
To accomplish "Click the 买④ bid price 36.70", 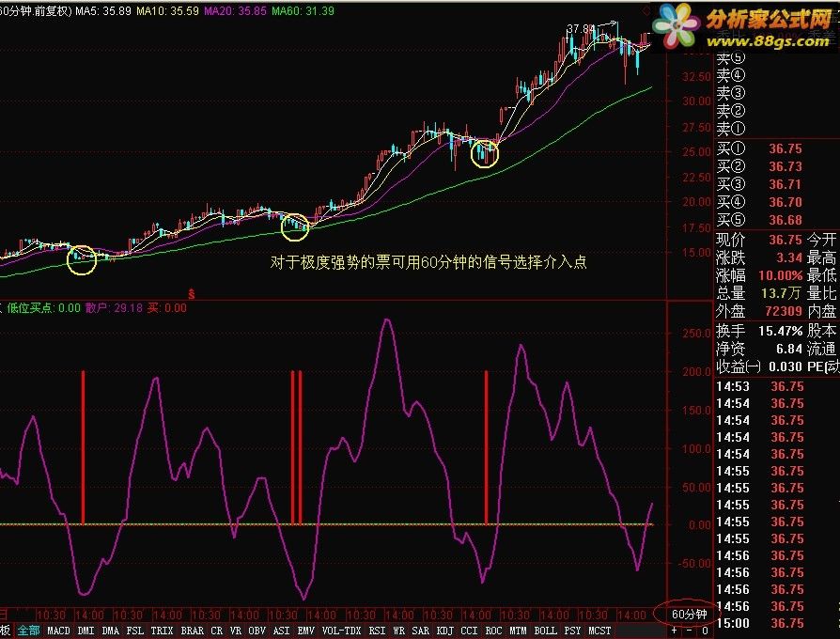I will [786, 202].
